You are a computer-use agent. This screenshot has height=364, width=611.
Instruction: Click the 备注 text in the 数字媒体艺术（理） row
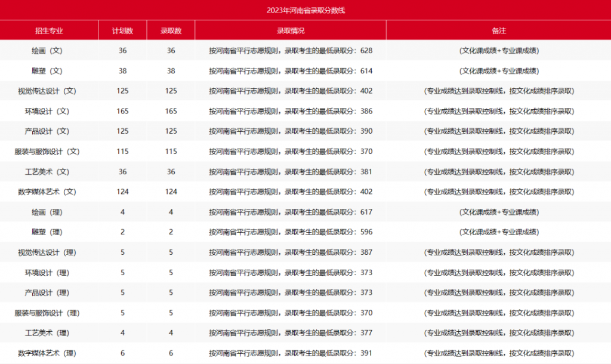click(499, 353)
